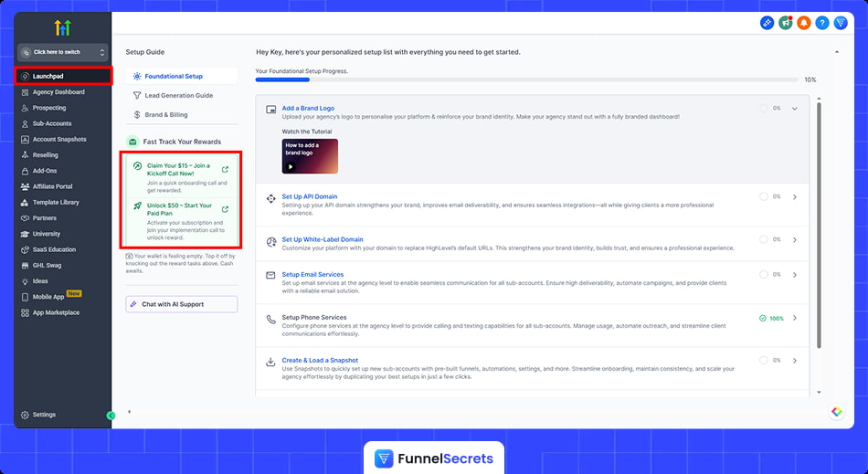868x474 pixels.
Task: Click Claim Your $15 kickoff call link
Action: coord(178,169)
